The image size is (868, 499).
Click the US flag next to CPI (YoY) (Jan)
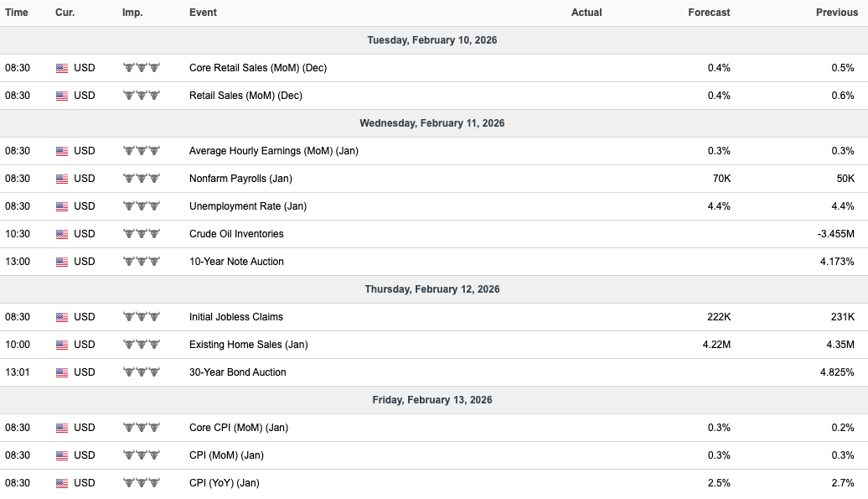[62, 484]
